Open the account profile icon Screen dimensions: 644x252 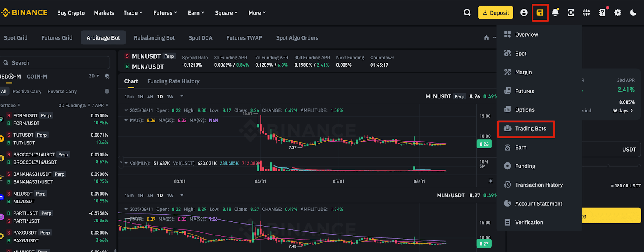pos(524,12)
